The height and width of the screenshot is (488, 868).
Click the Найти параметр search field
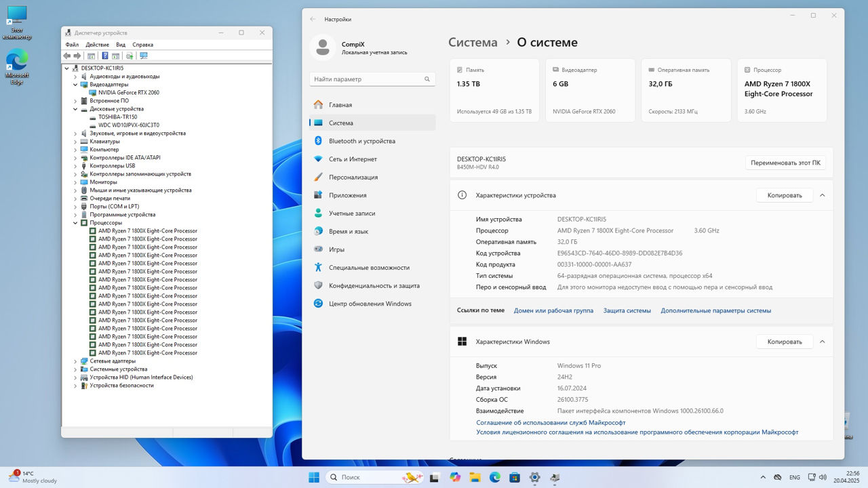click(x=372, y=79)
